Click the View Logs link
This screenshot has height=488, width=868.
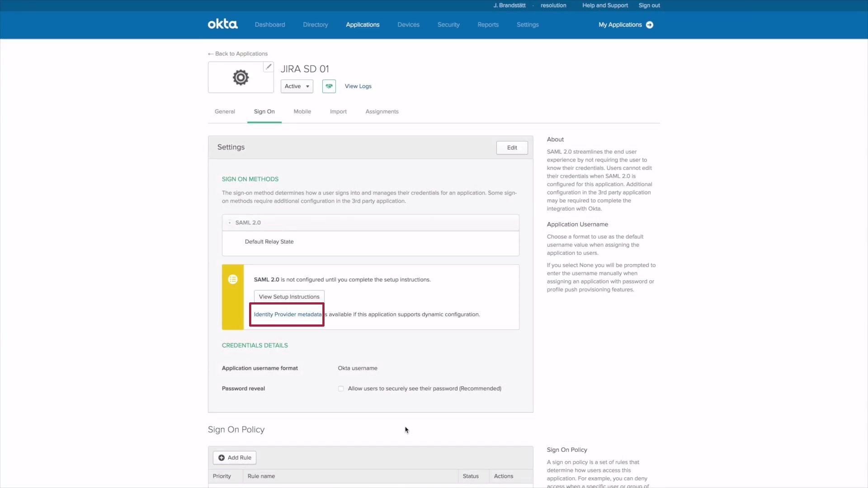(x=358, y=86)
